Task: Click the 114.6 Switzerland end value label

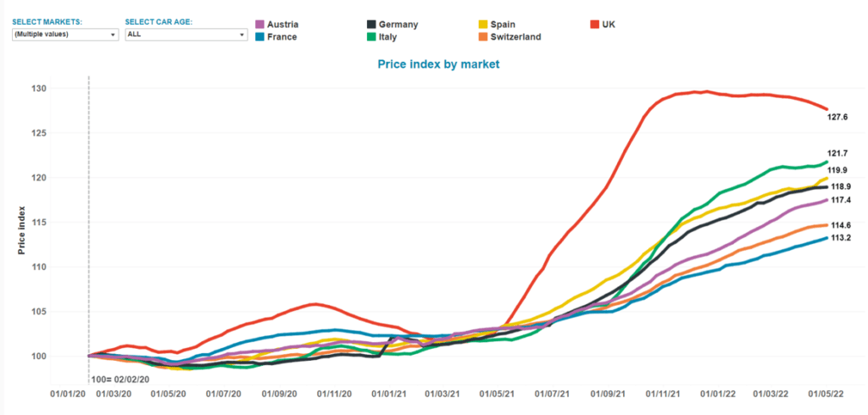Action: (x=839, y=224)
